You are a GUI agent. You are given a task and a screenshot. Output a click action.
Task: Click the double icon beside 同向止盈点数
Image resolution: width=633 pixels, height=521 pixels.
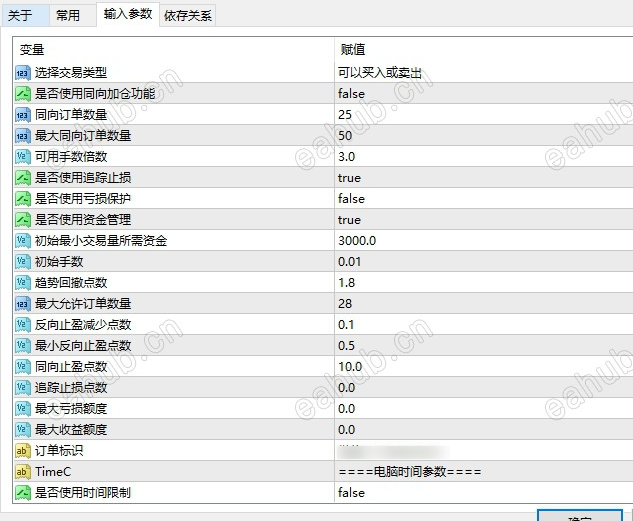(23, 366)
